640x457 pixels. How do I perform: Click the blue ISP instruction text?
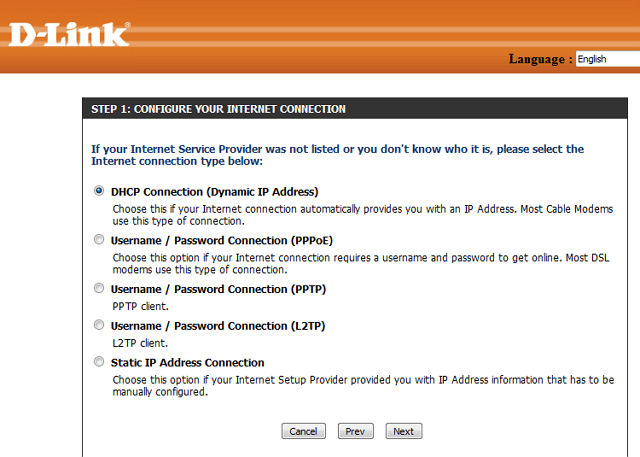338,155
